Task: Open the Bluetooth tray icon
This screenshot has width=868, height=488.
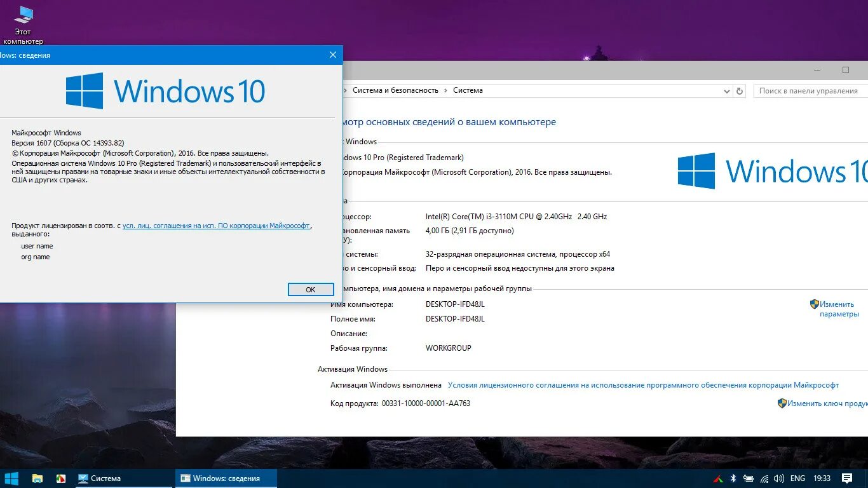Action: coord(733,478)
